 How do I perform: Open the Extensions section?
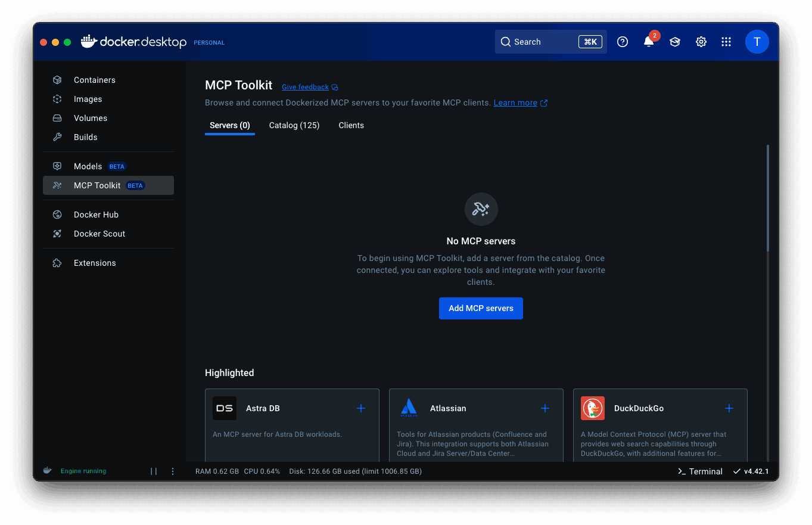[95, 263]
